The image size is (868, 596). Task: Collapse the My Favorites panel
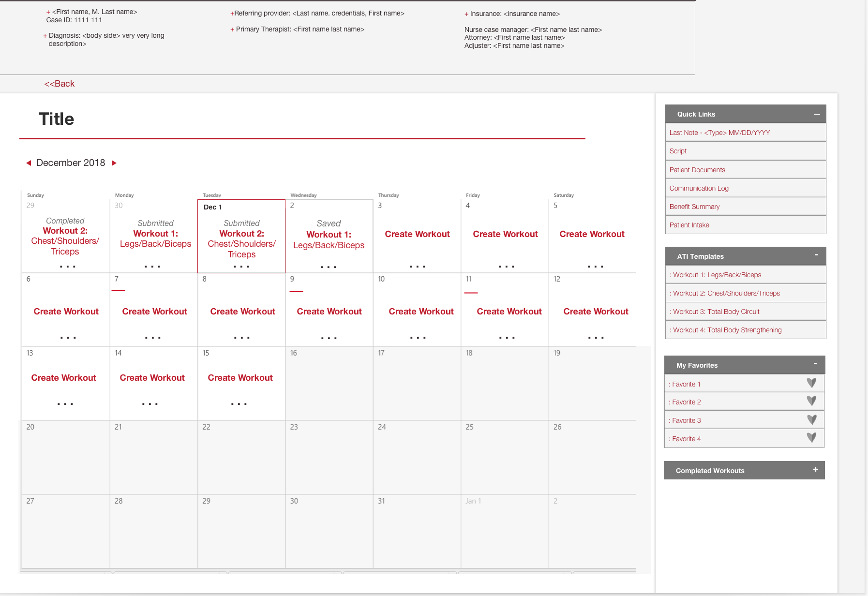815,363
